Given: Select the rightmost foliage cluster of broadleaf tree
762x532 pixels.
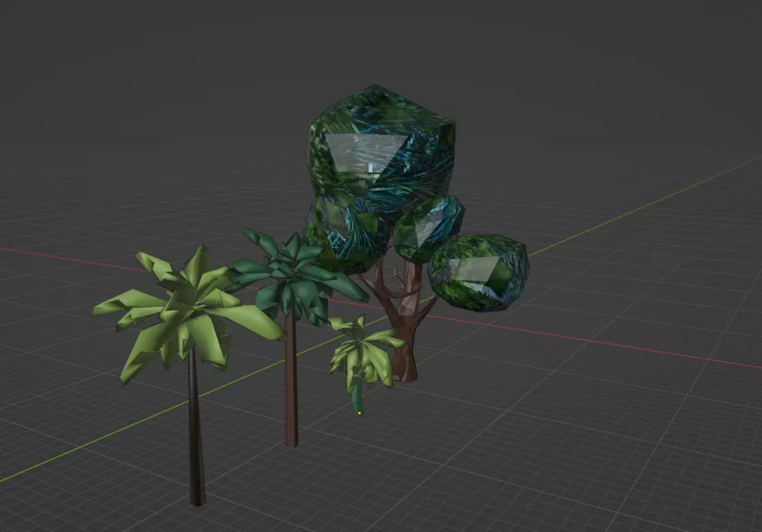Looking at the screenshot, I should point(479,272).
